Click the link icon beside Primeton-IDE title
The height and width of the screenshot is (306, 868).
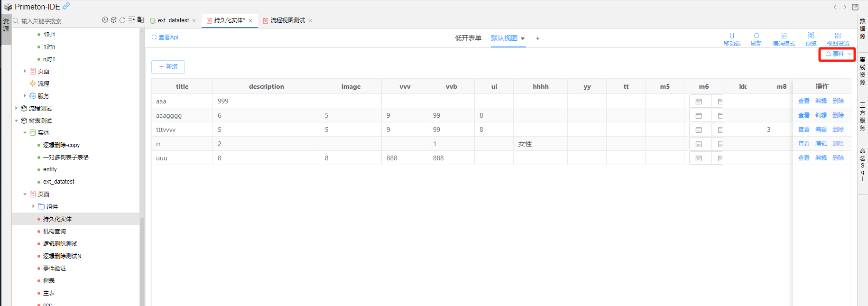66,6
